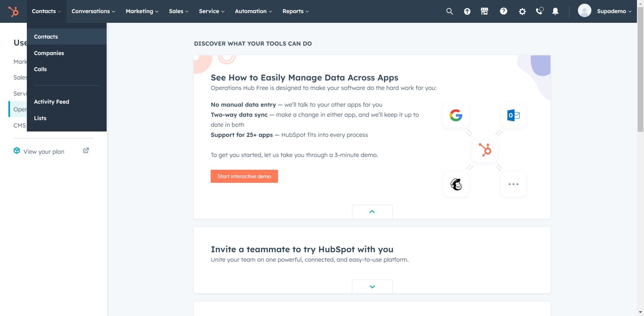Click the page's vertical scrollbar thumb
The width and height of the screenshot is (644, 316).
point(640,74)
